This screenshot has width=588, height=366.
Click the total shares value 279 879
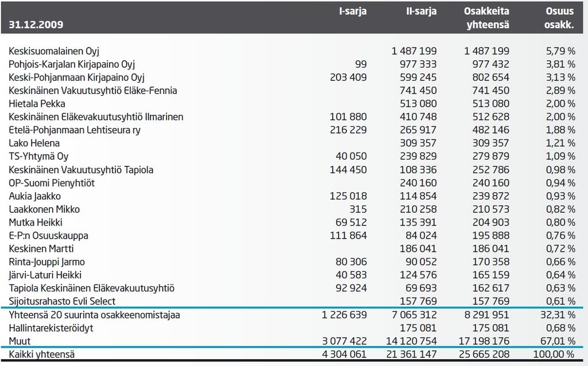pyautogui.click(x=490, y=156)
